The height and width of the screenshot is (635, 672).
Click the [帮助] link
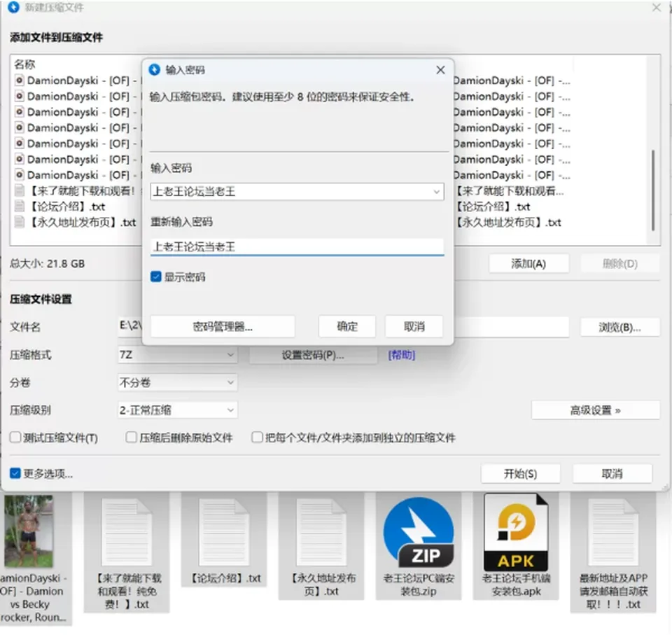[x=402, y=355]
